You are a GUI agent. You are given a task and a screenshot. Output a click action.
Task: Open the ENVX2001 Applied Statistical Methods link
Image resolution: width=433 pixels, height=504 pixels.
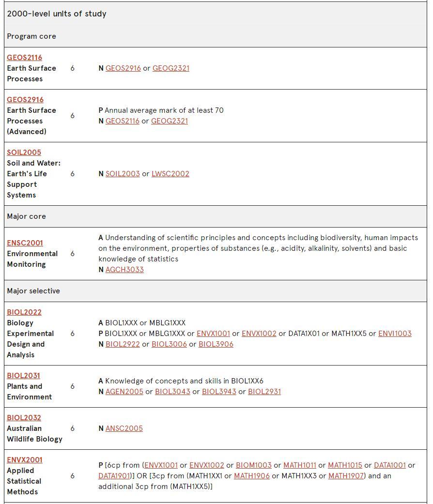click(x=25, y=459)
